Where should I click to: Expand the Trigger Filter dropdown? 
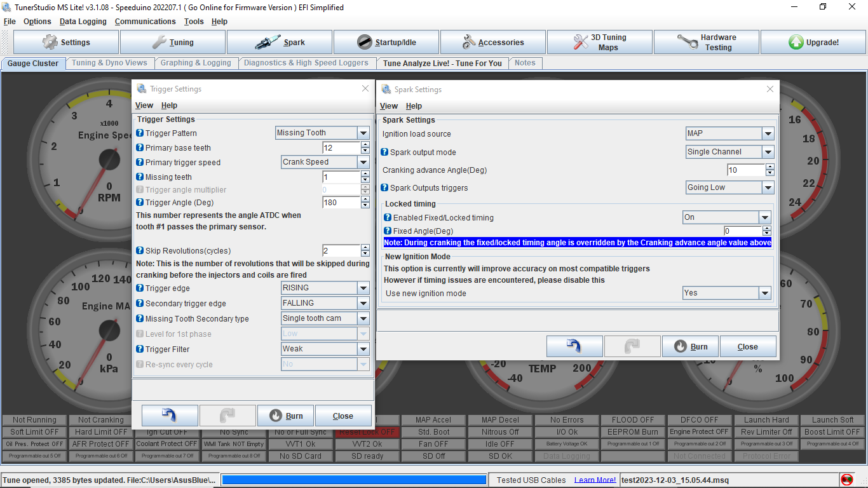pos(363,349)
